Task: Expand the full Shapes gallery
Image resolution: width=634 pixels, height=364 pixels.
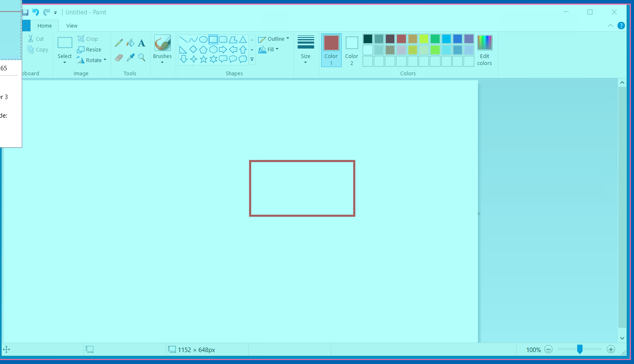Action: pyautogui.click(x=252, y=60)
